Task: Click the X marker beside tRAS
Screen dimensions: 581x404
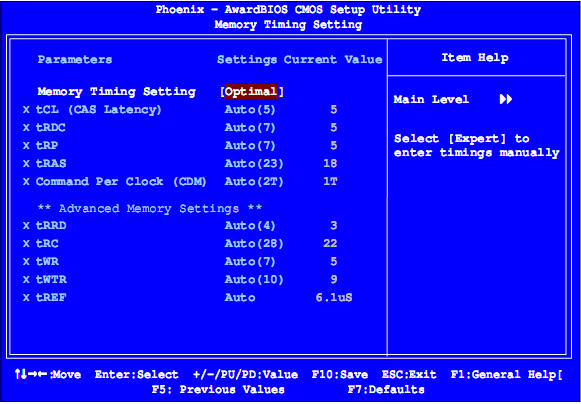Action: pyautogui.click(x=26, y=164)
